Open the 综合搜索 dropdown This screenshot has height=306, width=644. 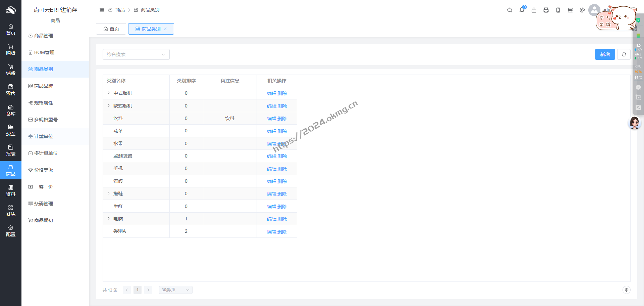pos(136,54)
